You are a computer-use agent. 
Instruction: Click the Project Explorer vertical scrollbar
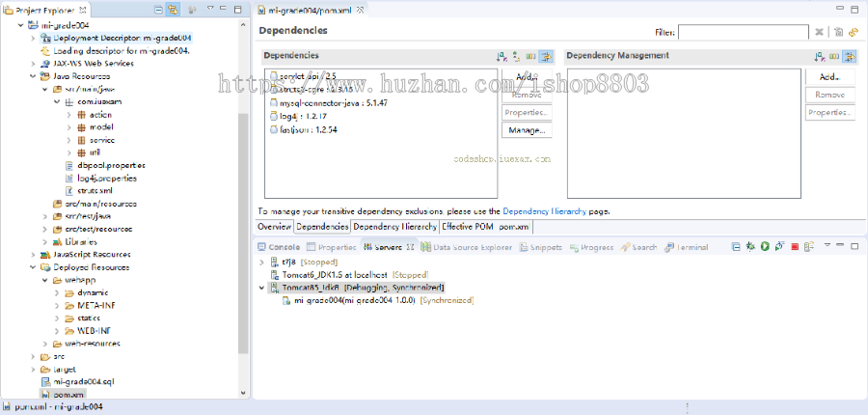click(243, 233)
